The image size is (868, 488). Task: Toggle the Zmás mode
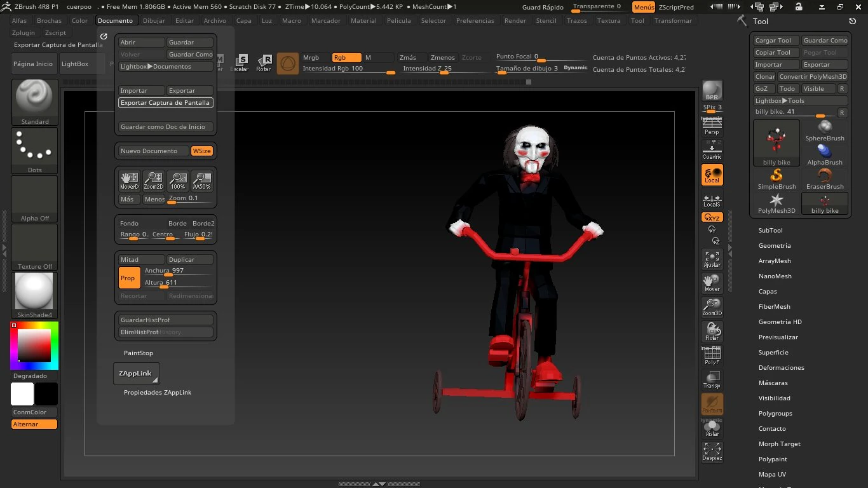(412, 57)
